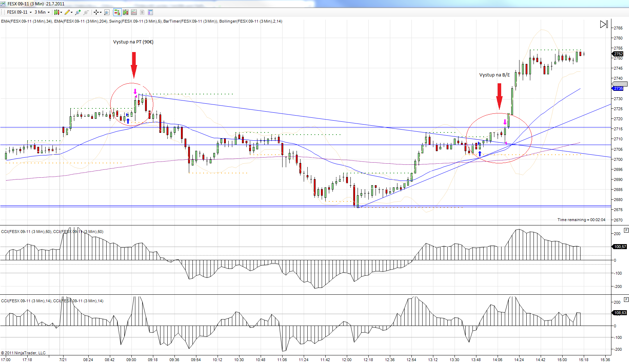The width and height of the screenshot is (629, 364).
Task: Click the greyed zoom out magnifier icon
Action: (x=86, y=12)
